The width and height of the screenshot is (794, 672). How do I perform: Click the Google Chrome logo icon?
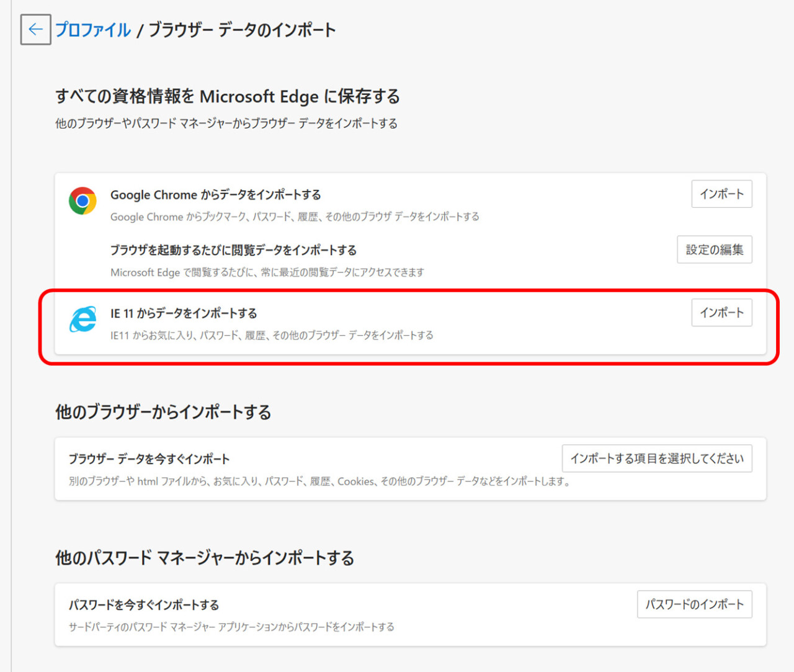(x=83, y=200)
